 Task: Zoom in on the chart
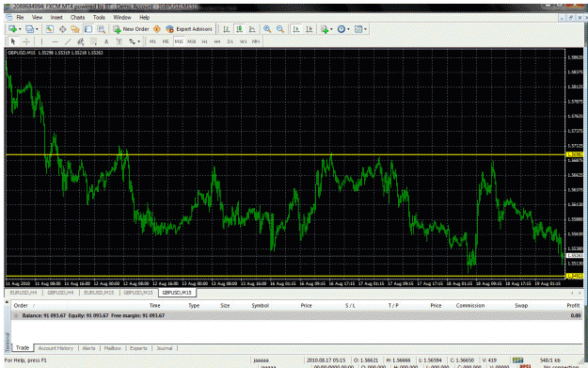(x=267, y=29)
